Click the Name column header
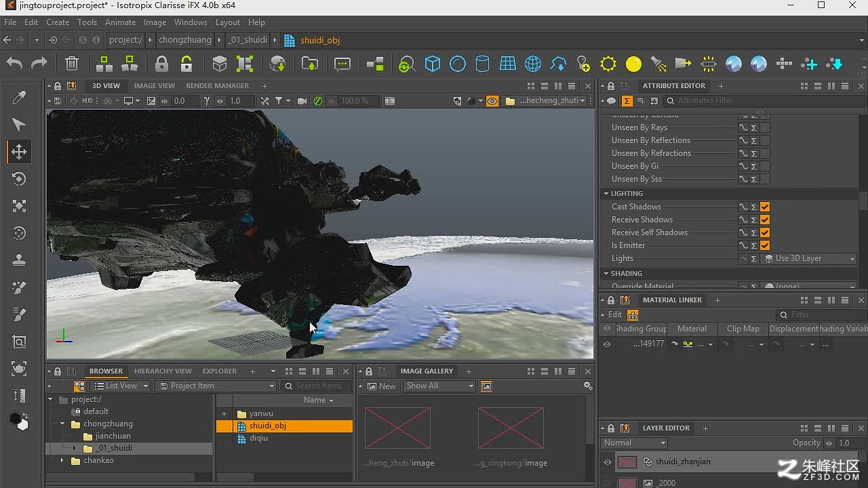 click(x=317, y=400)
